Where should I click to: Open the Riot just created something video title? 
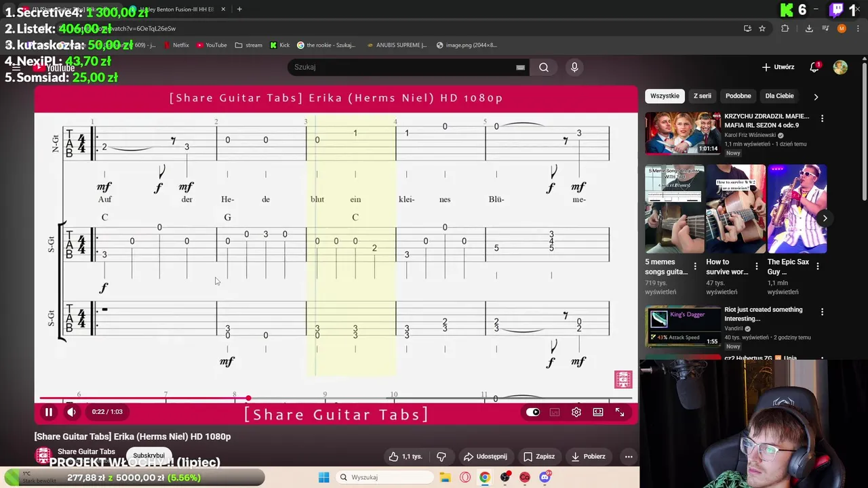click(763, 314)
